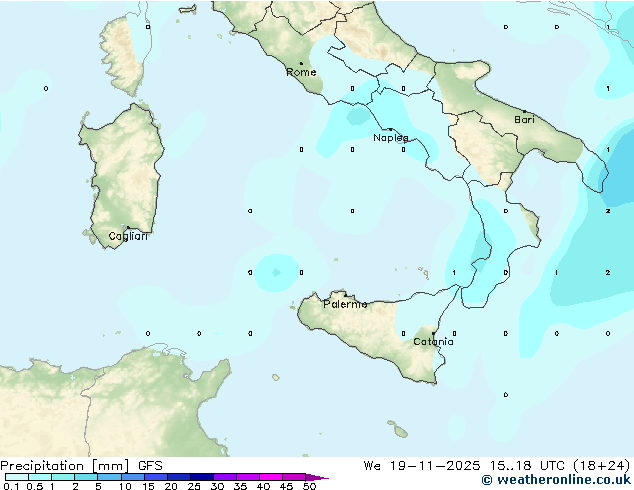Select the 10–15 mm legend swatch
The image size is (634, 490).
tap(132, 477)
